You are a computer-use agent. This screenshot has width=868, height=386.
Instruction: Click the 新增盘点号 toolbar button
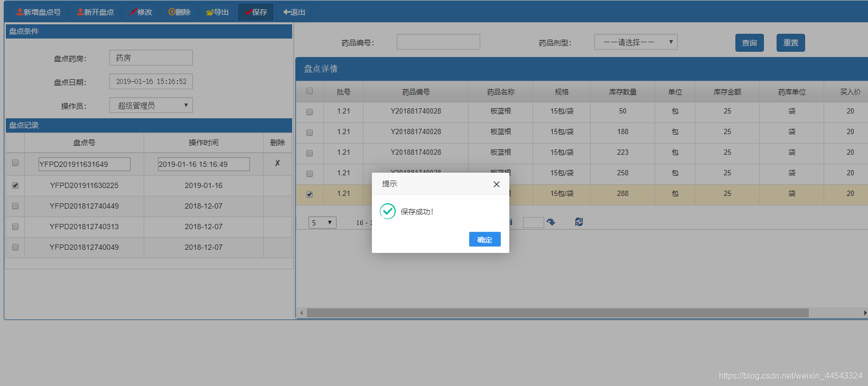click(x=39, y=12)
